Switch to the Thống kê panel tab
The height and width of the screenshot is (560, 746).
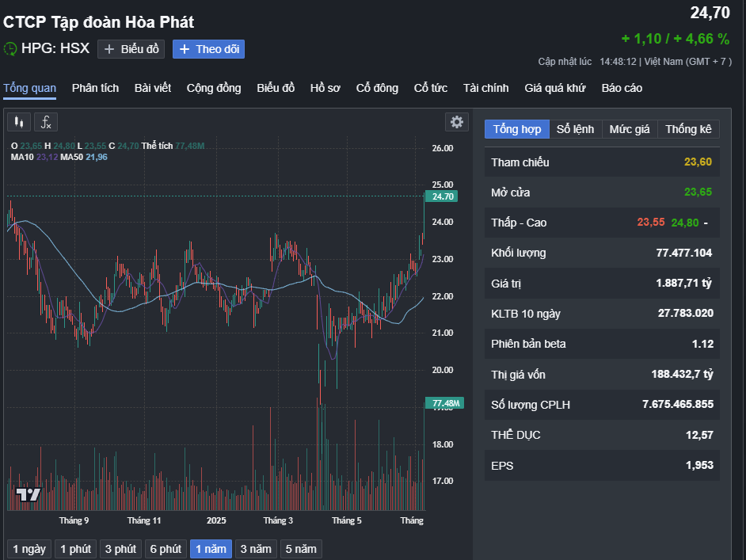[x=688, y=129]
